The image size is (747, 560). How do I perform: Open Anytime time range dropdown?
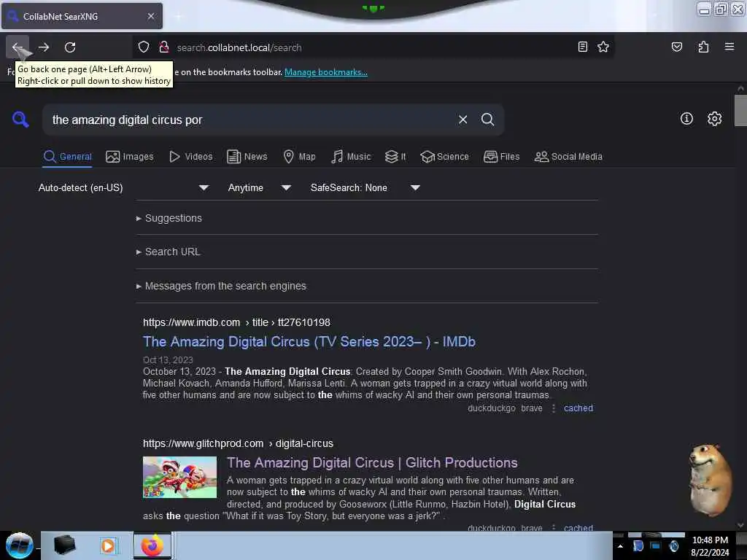pyautogui.click(x=260, y=187)
